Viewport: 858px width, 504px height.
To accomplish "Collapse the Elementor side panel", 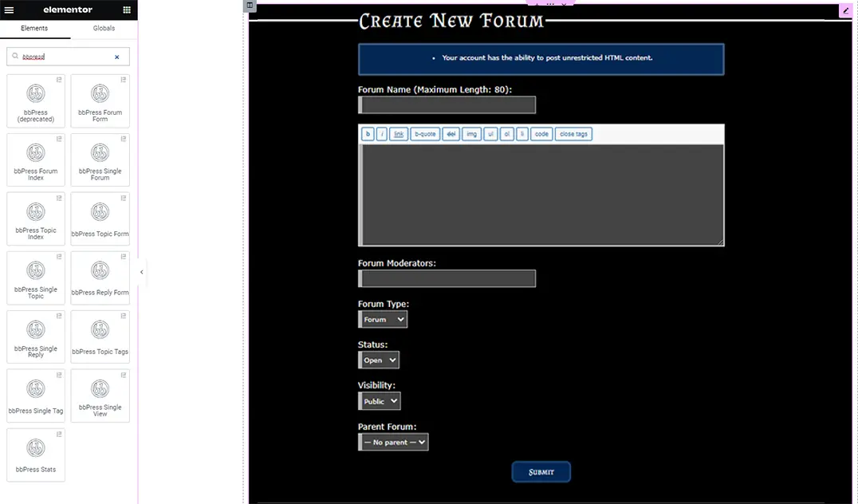I will click(142, 272).
